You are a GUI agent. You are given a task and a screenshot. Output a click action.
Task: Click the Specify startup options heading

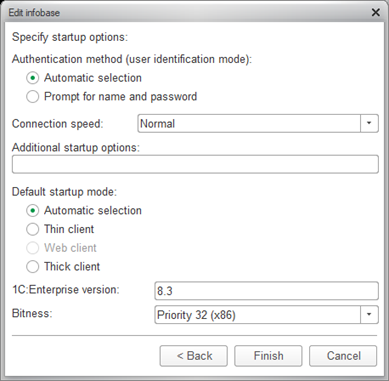(x=70, y=37)
